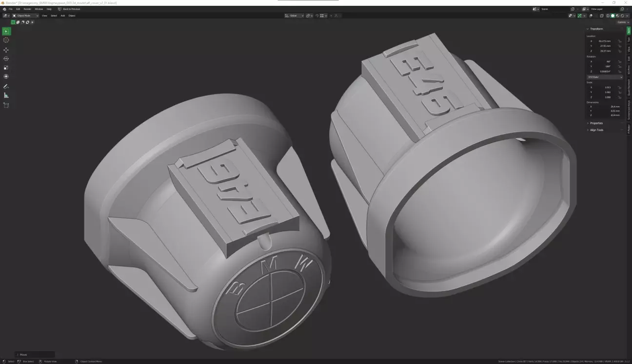Select the Measure tool
632x364 pixels.
click(6, 96)
